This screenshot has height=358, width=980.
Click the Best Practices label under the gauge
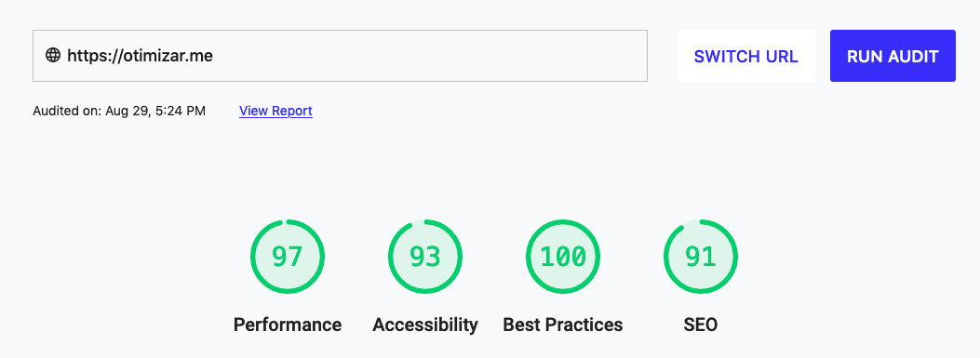pos(563,325)
